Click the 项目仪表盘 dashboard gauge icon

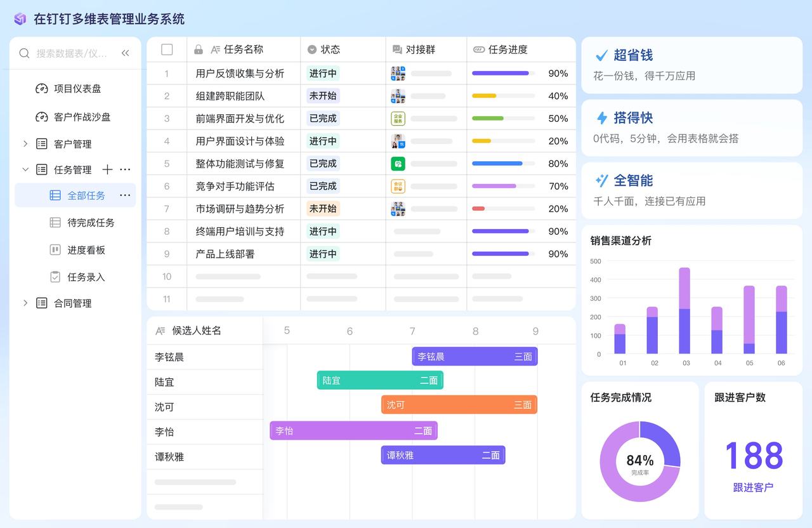(x=42, y=89)
